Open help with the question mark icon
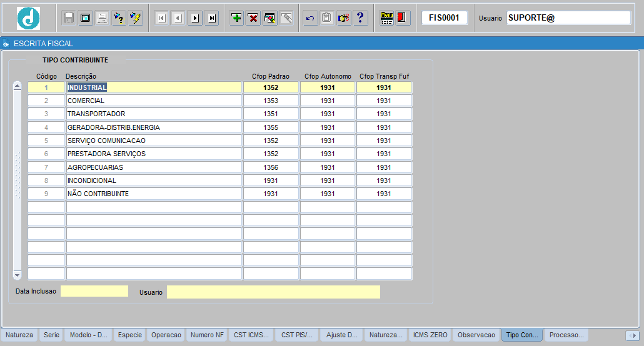This screenshot has width=644, height=346. pos(360,17)
